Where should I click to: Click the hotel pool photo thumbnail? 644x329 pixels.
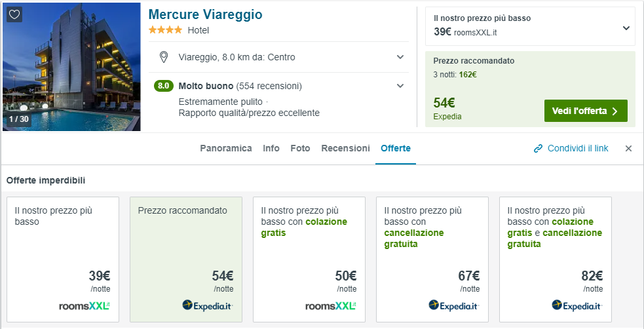(x=71, y=67)
